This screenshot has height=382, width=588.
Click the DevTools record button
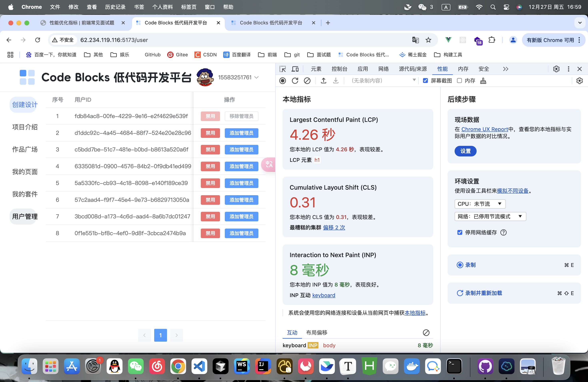[x=282, y=81]
